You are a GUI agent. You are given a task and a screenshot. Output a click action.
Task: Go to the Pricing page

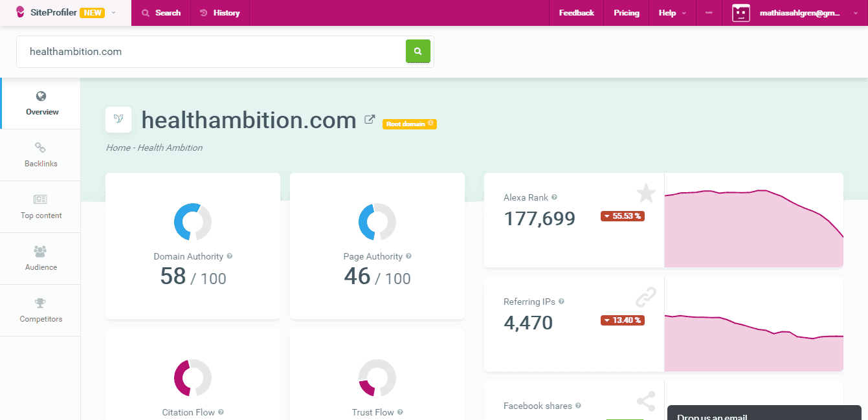pyautogui.click(x=627, y=13)
